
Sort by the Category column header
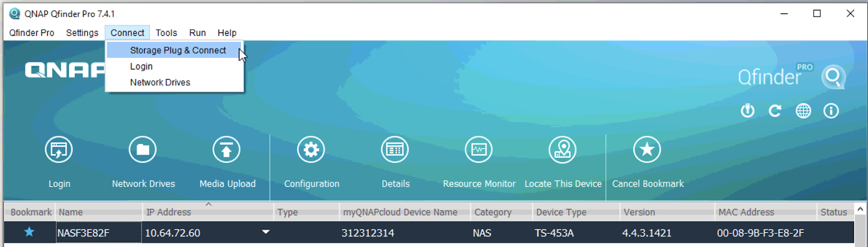[x=501, y=212]
